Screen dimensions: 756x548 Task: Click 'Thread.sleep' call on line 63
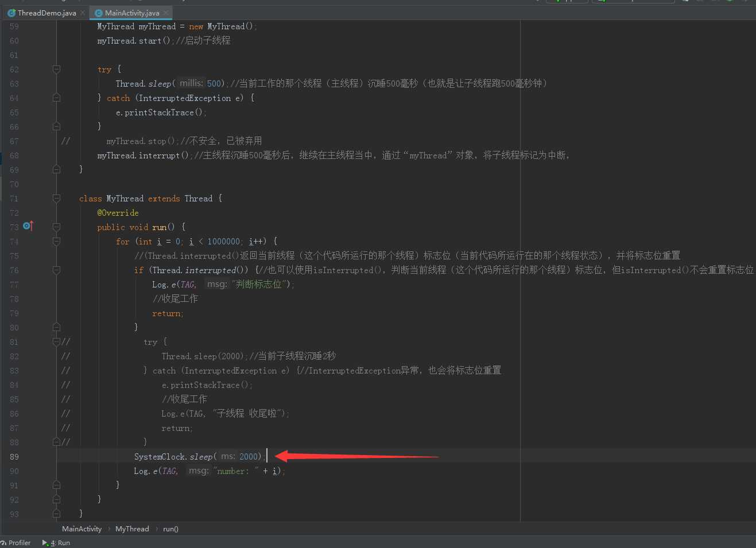(143, 84)
